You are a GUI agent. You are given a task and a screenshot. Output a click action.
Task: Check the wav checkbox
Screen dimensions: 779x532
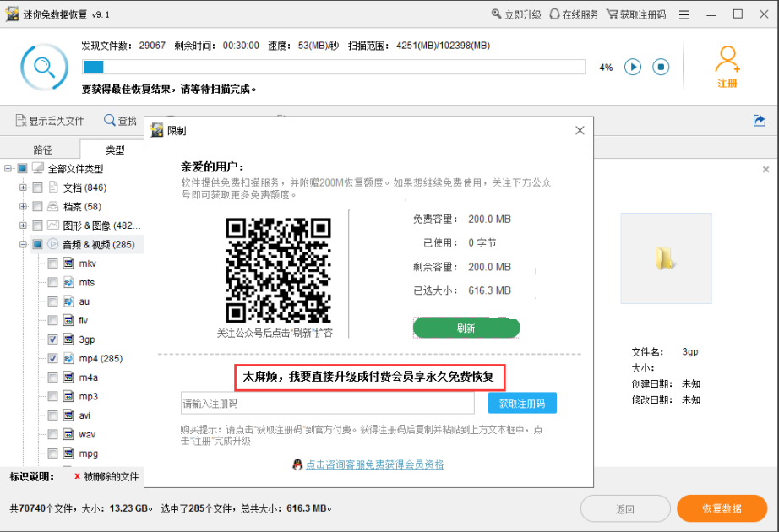click(52, 434)
